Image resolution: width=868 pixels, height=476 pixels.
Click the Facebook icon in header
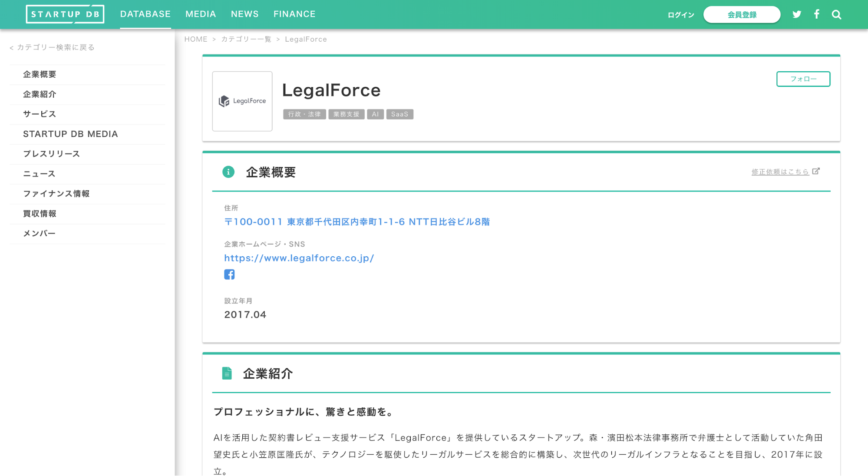[x=817, y=14]
